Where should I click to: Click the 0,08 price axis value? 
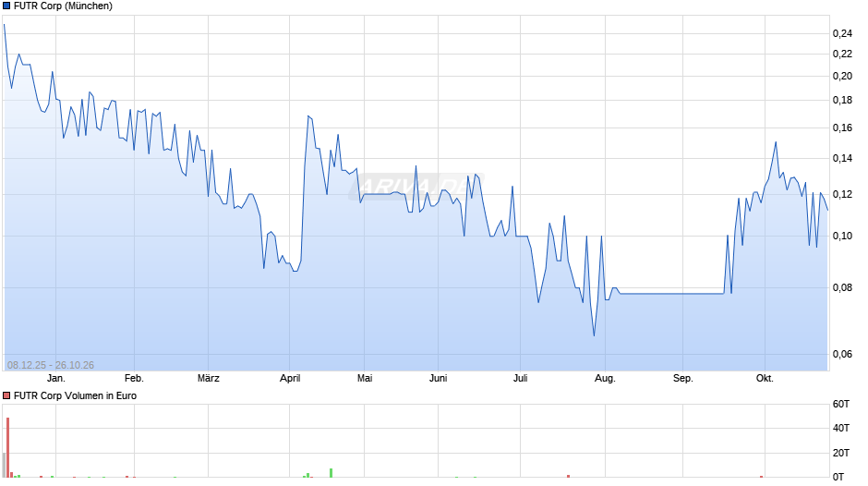[842, 287]
